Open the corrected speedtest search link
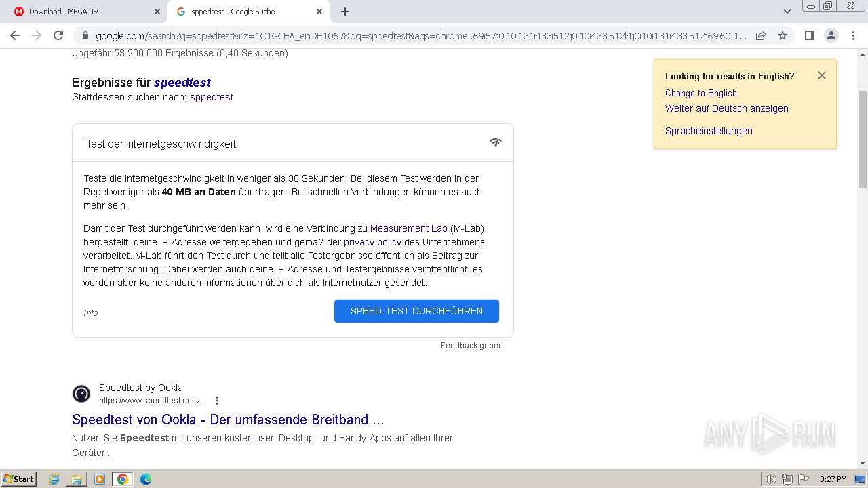Viewport: 868px width, 488px height. click(182, 83)
